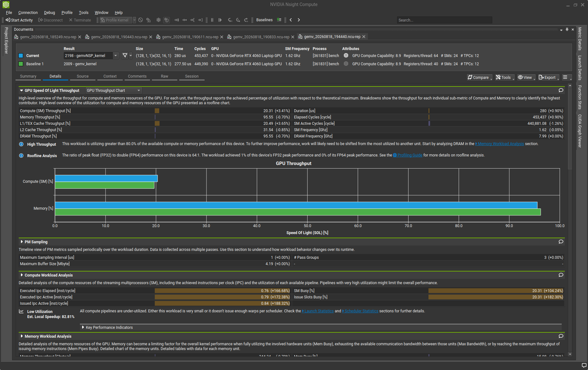588x370 pixels.
Task: Open the Scheduler Statistics link
Action: [x=361, y=311]
